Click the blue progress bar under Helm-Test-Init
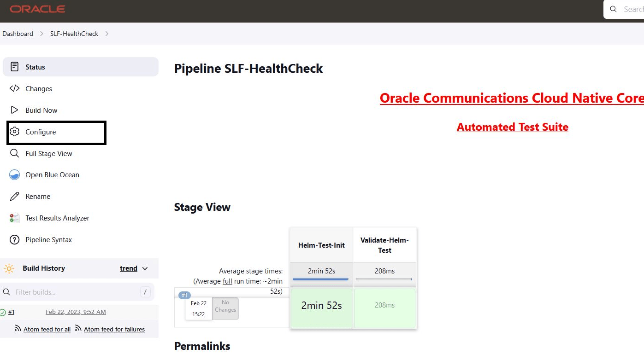644x354 pixels. tap(321, 279)
